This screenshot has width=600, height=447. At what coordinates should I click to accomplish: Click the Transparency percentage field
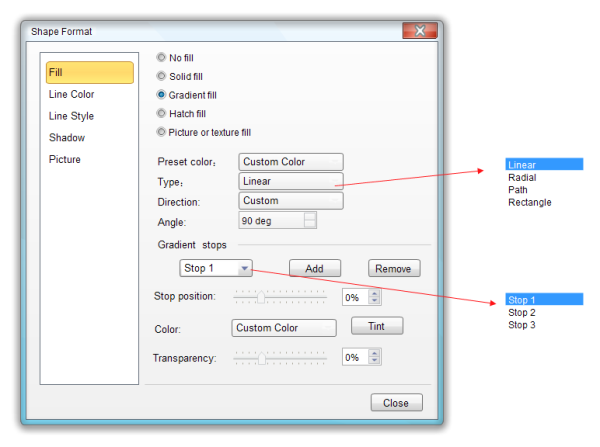coord(355,357)
